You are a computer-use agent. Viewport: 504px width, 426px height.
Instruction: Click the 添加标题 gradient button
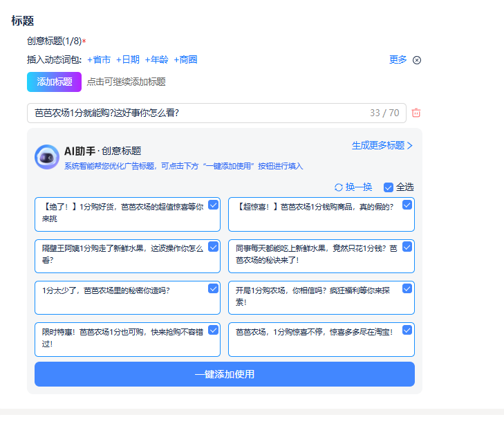pos(54,82)
